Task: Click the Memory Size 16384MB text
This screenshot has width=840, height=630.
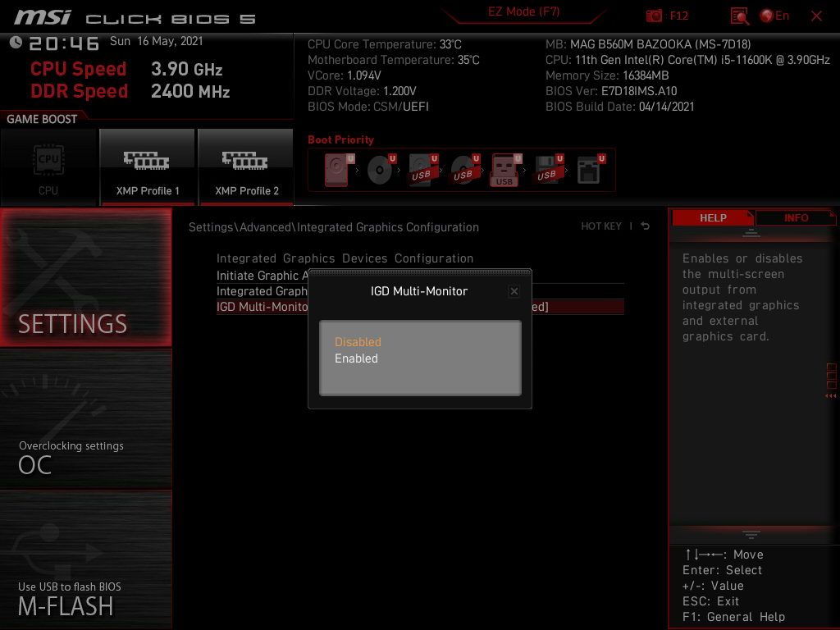Action: point(607,75)
